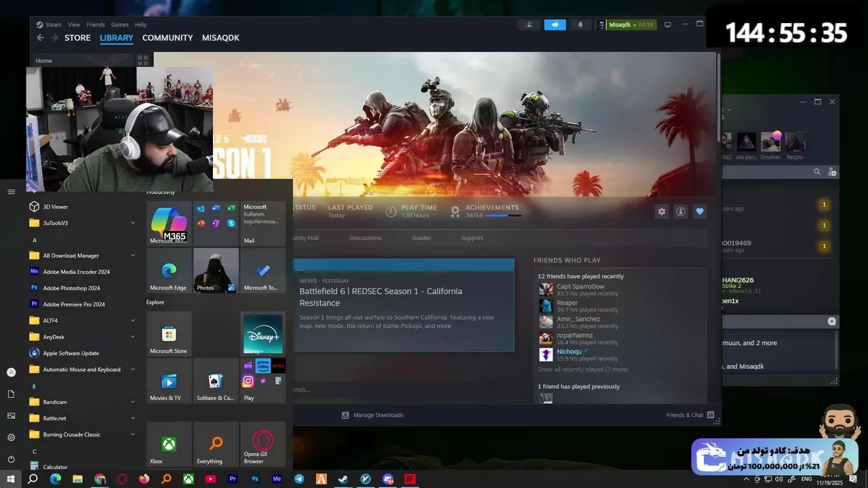Switch to Big Picture mode monitor icon
868x488 pixels.
pyautogui.click(x=667, y=24)
